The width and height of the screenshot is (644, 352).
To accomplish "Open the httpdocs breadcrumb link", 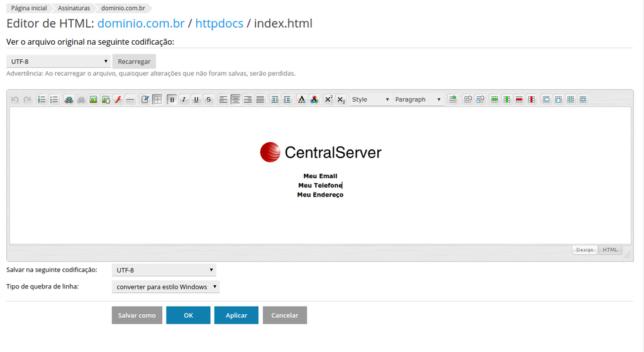I will point(219,24).
